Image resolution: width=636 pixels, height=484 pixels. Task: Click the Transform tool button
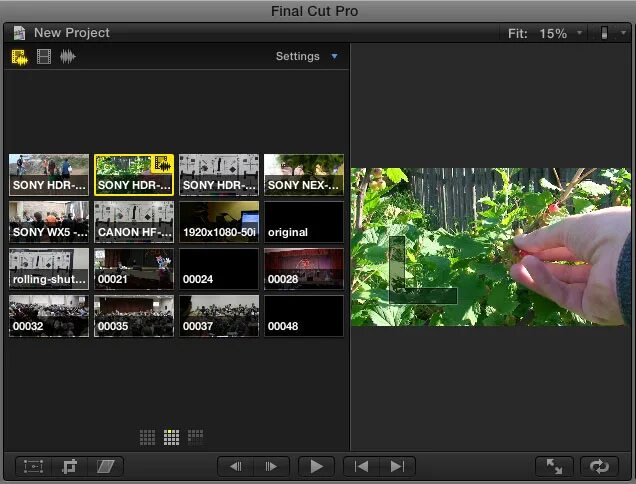click(x=33, y=467)
